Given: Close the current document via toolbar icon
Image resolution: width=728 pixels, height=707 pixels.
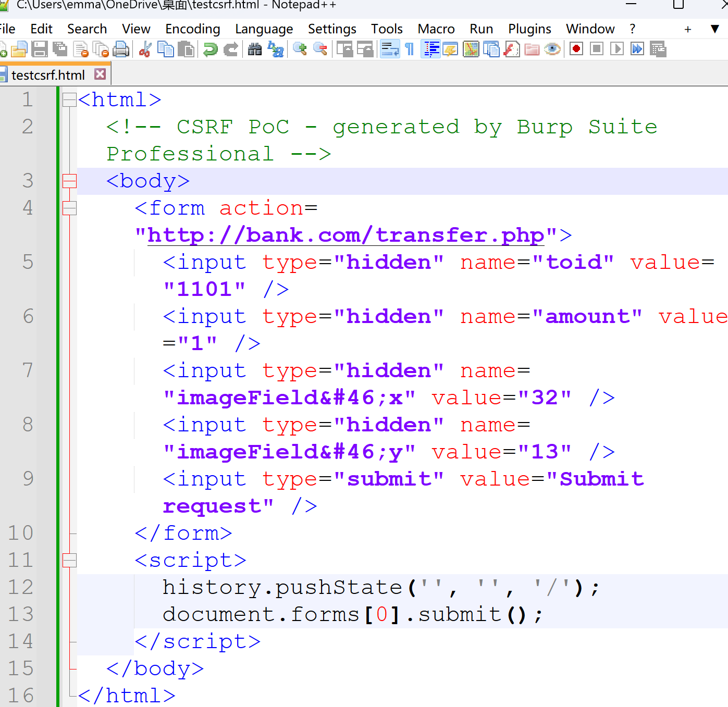Looking at the screenshot, I should (81, 49).
